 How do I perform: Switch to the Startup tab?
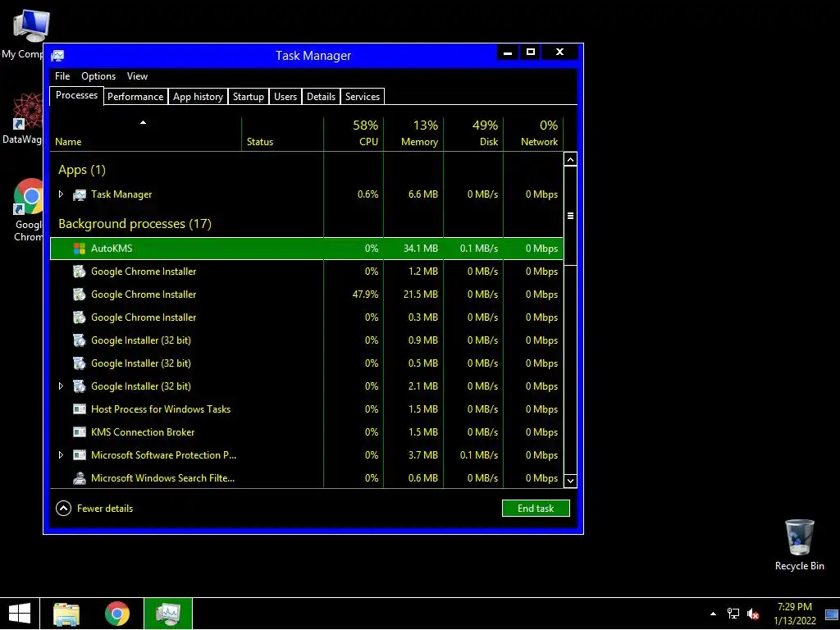coord(249,97)
